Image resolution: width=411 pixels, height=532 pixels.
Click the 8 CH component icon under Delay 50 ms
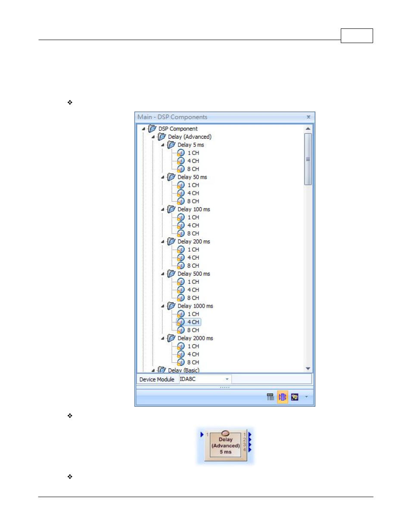click(181, 201)
